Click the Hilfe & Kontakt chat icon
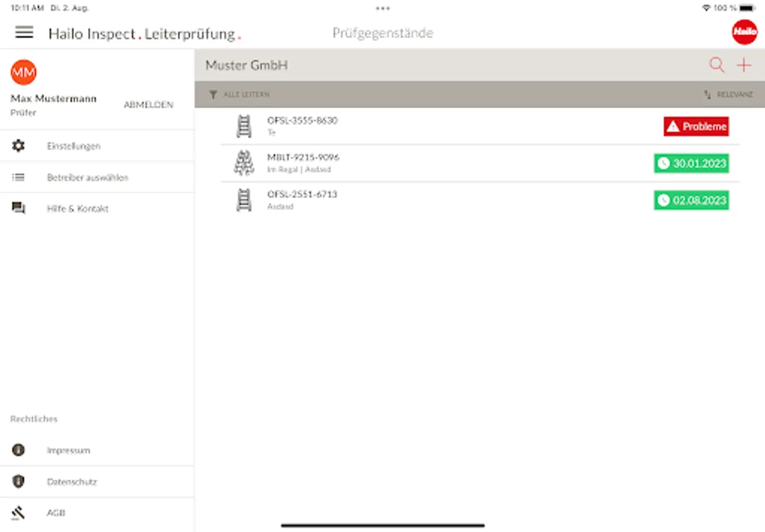The width and height of the screenshot is (765, 532). (x=18, y=209)
